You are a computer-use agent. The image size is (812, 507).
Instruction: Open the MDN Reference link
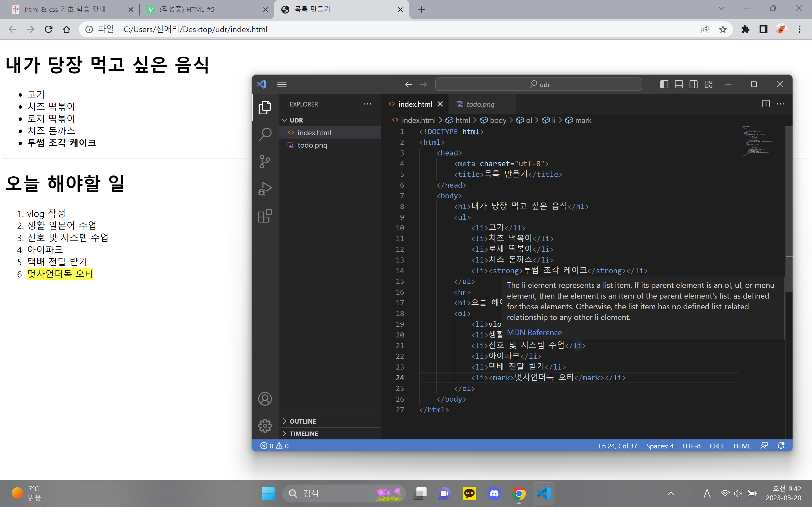(534, 332)
